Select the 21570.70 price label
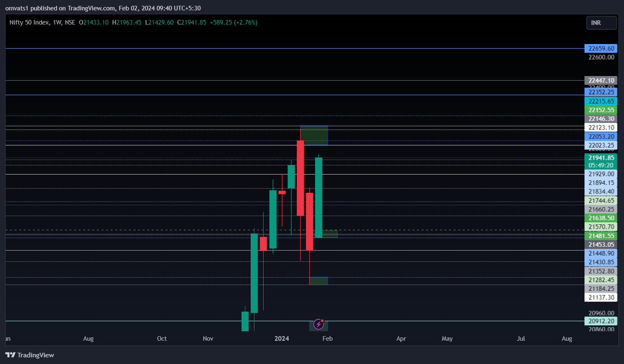 (601, 227)
